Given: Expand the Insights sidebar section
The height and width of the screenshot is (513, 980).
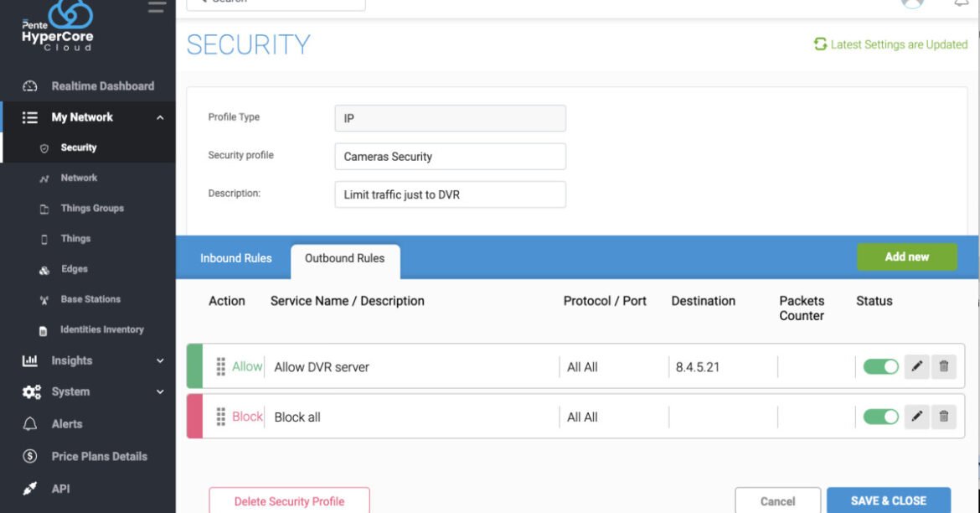Looking at the screenshot, I should [160, 360].
